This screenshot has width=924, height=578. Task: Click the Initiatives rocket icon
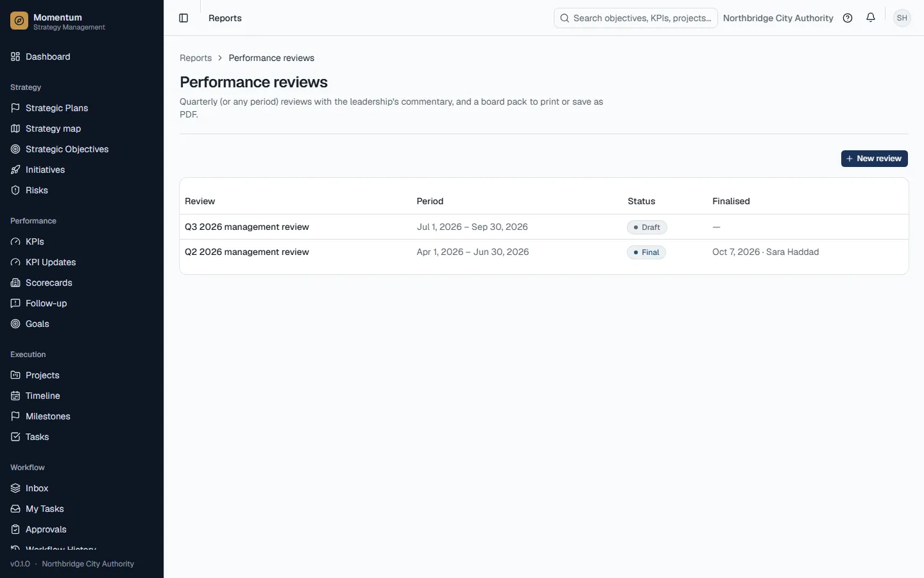coord(15,170)
